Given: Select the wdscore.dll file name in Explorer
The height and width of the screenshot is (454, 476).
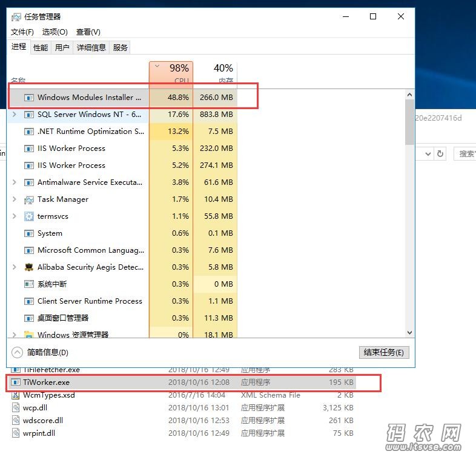Looking at the screenshot, I should coord(43,421).
